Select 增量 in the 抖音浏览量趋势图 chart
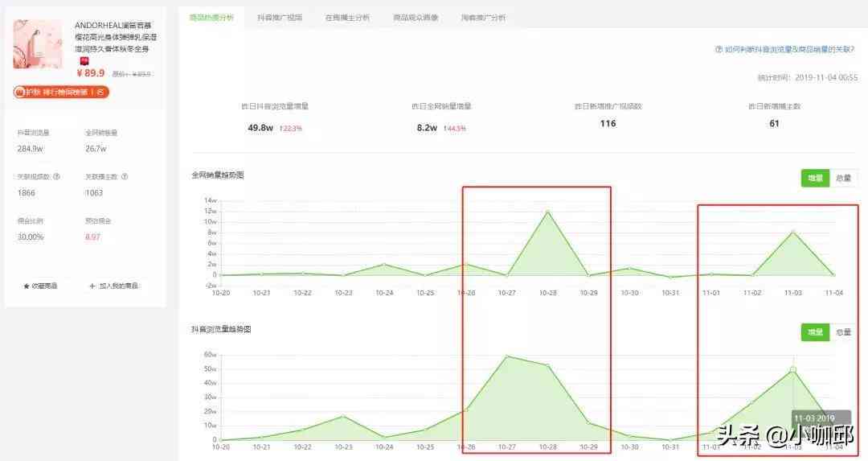The width and height of the screenshot is (868, 461). click(815, 332)
